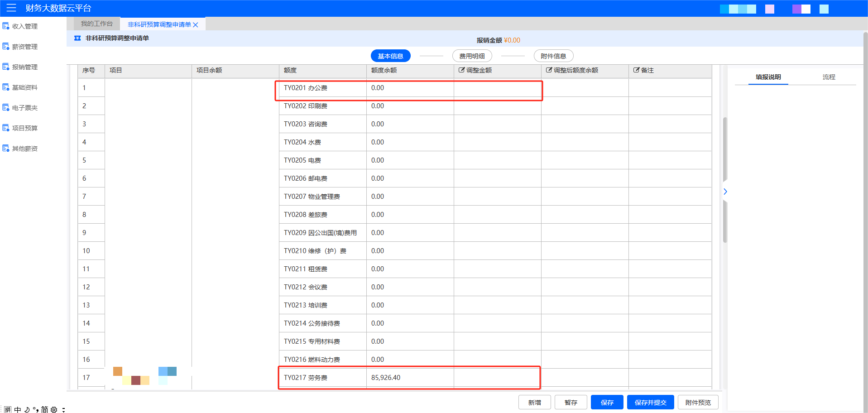Screen dimensions: 868x413
Task: Toggle the 简 simplified Chinese indicator
Action: coord(44,409)
